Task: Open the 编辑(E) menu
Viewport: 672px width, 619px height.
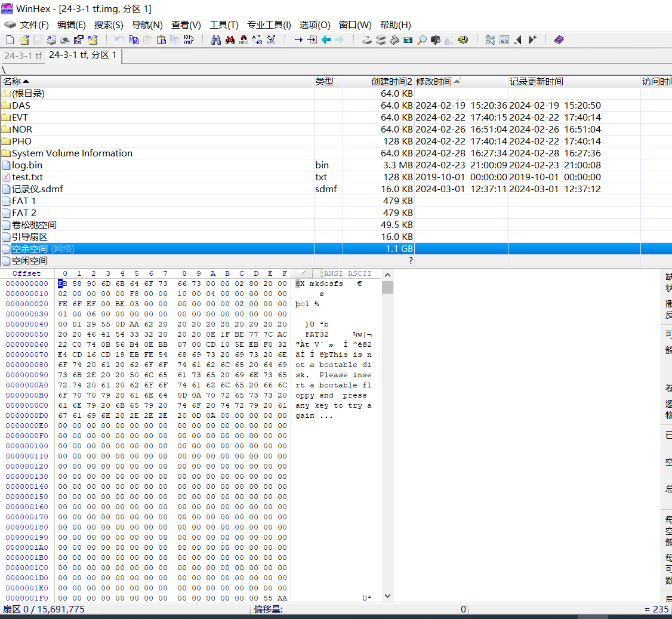Action: pyautogui.click(x=72, y=25)
